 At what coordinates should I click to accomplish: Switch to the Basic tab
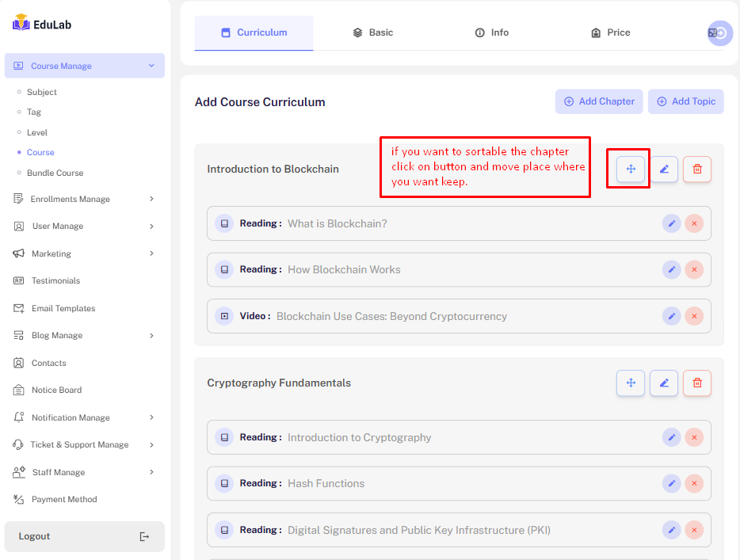pos(372,32)
